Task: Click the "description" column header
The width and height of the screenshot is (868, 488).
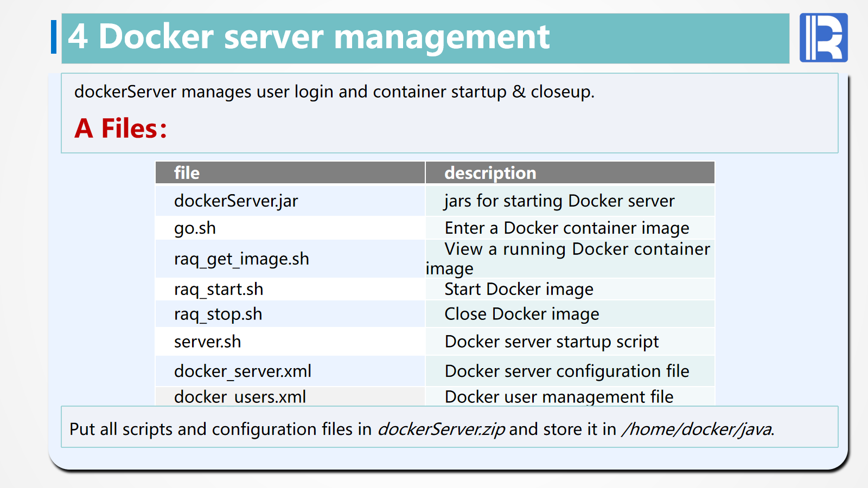Action: (x=490, y=173)
